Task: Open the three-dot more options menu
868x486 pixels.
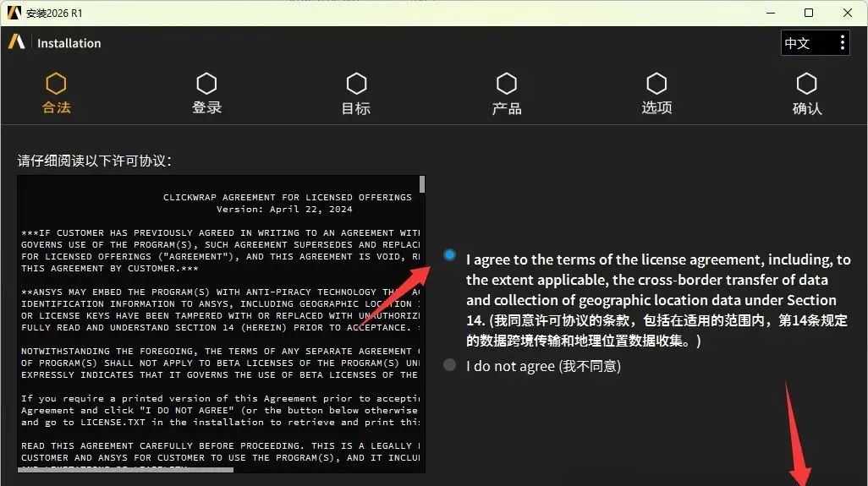Action: [842, 42]
